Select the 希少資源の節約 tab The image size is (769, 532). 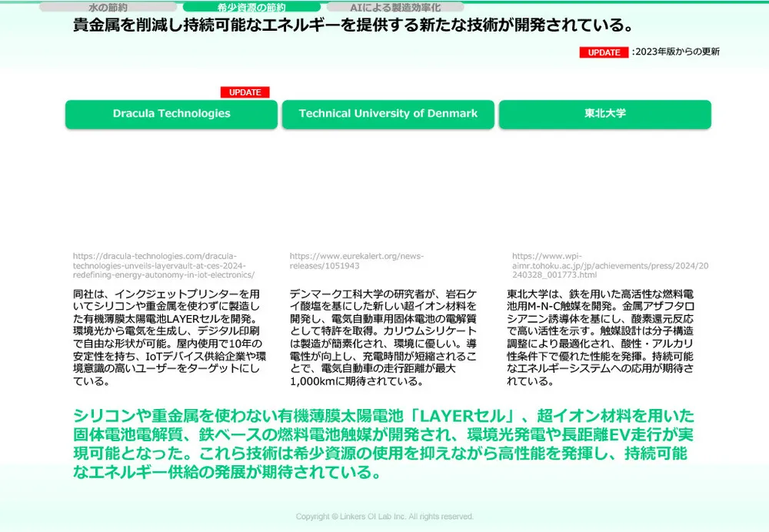click(x=251, y=7)
